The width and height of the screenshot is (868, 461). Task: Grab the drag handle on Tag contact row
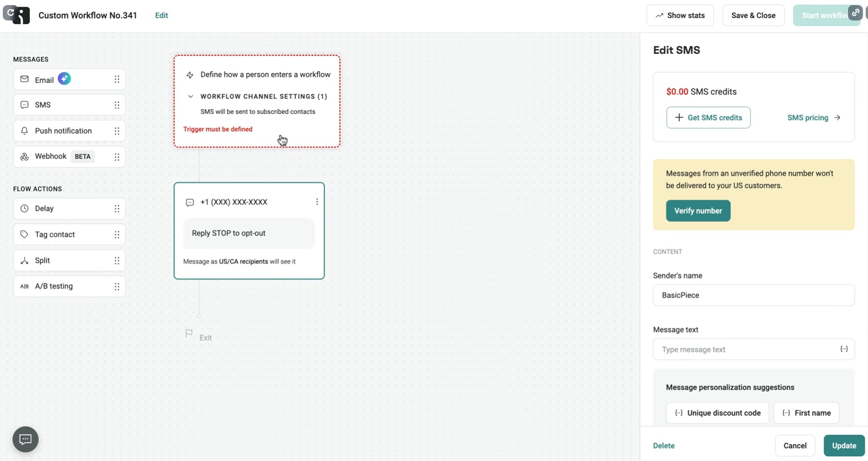(117, 235)
